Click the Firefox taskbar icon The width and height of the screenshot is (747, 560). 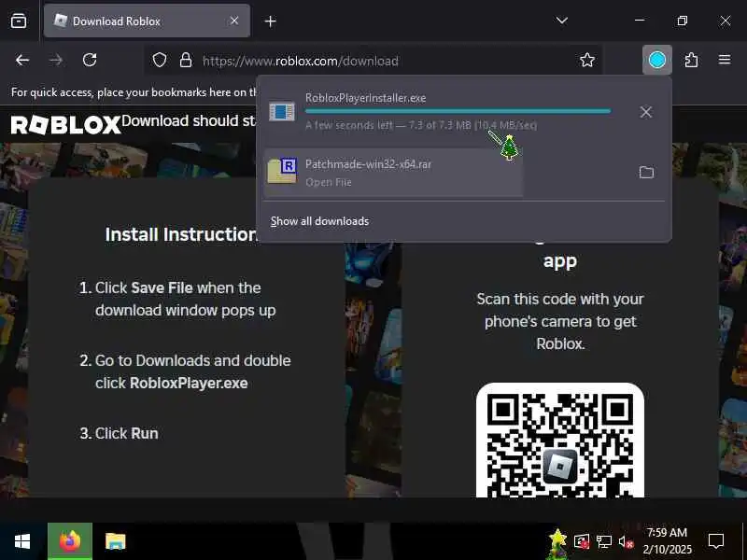click(x=70, y=541)
